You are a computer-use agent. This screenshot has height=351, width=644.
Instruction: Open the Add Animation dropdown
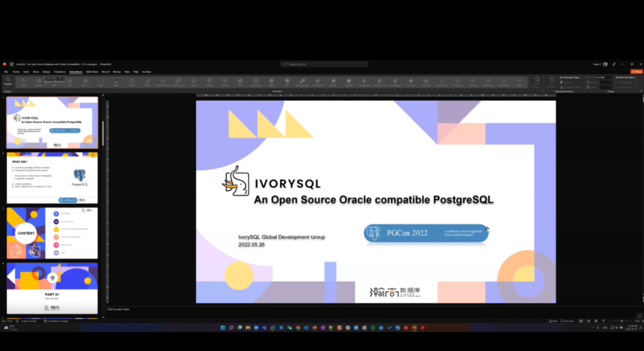coord(552,82)
